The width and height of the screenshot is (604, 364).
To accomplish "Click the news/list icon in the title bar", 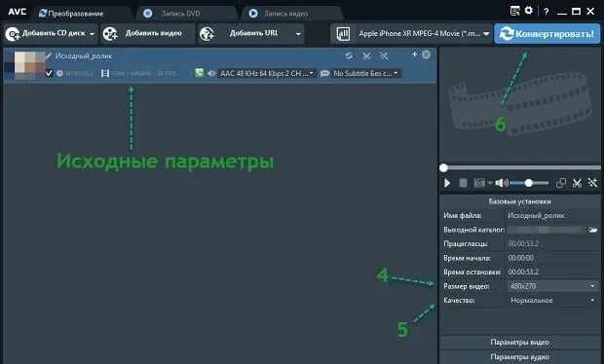I will (x=514, y=11).
